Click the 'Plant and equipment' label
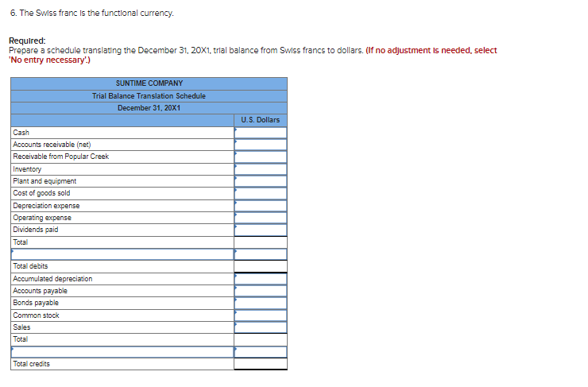The image size is (588, 387). 44,181
